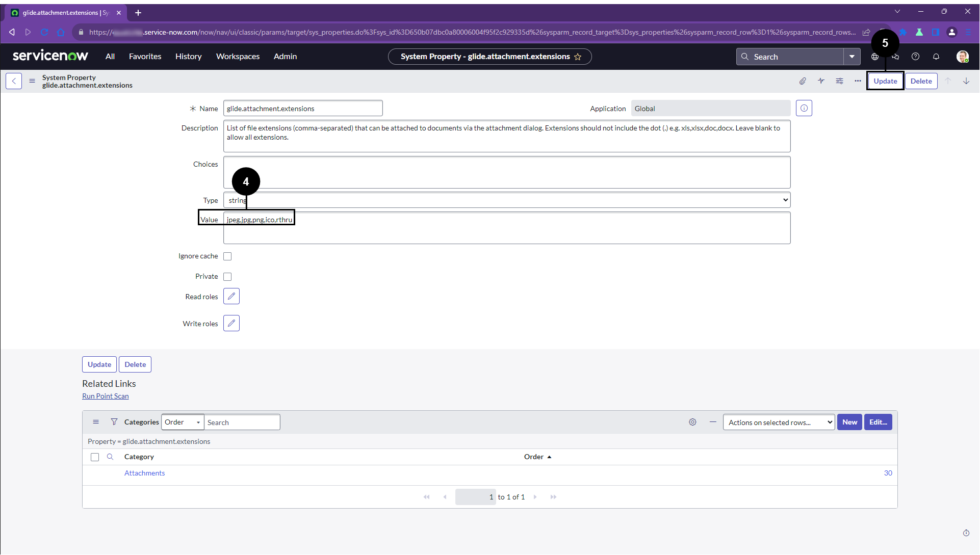Click the Application info icon
Viewport: 980px width, 555px height.
point(804,109)
